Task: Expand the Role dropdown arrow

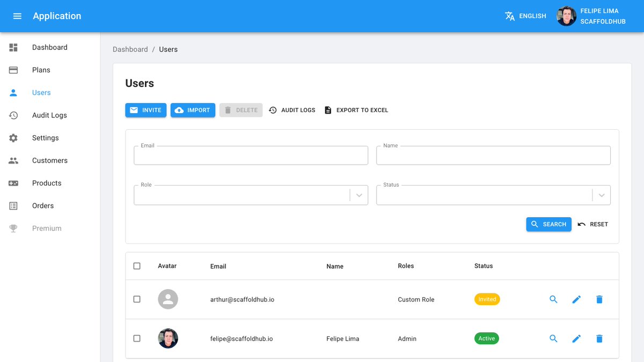Action: [x=359, y=195]
